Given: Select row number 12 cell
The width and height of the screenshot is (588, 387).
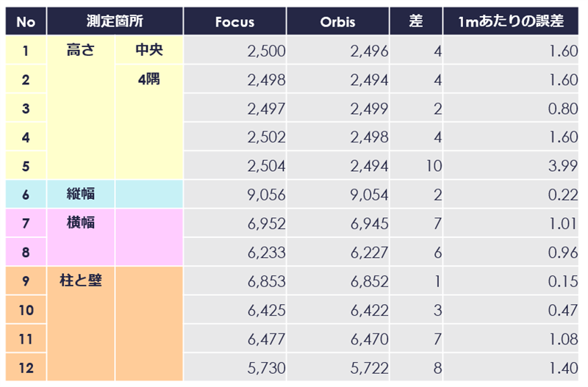Looking at the screenshot, I should (x=26, y=367).
